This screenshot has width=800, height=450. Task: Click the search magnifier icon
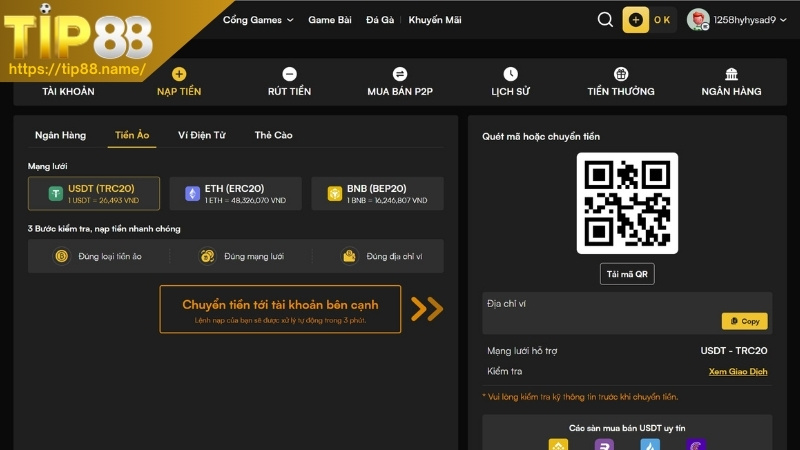(605, 20)
